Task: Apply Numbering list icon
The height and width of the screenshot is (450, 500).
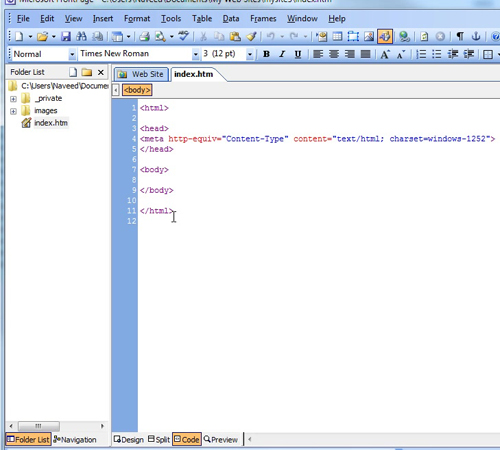Action: [x=421, y=54]
